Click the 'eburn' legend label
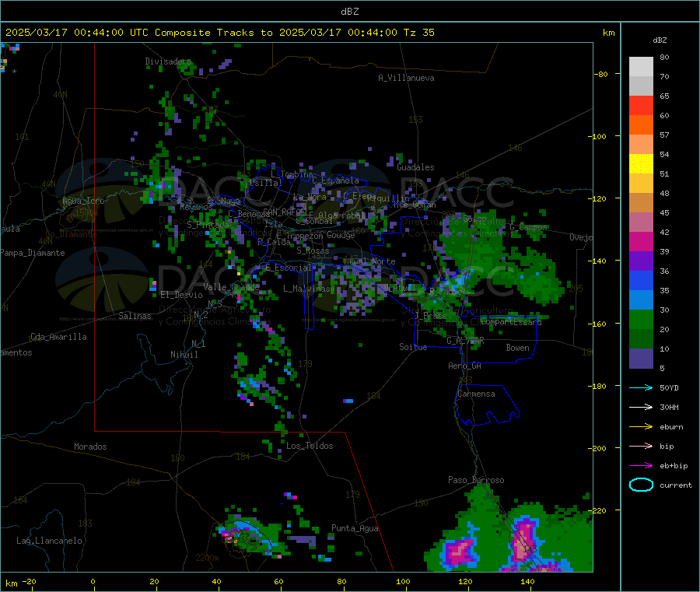Screen dimensions: 700x592 (671, 427)
